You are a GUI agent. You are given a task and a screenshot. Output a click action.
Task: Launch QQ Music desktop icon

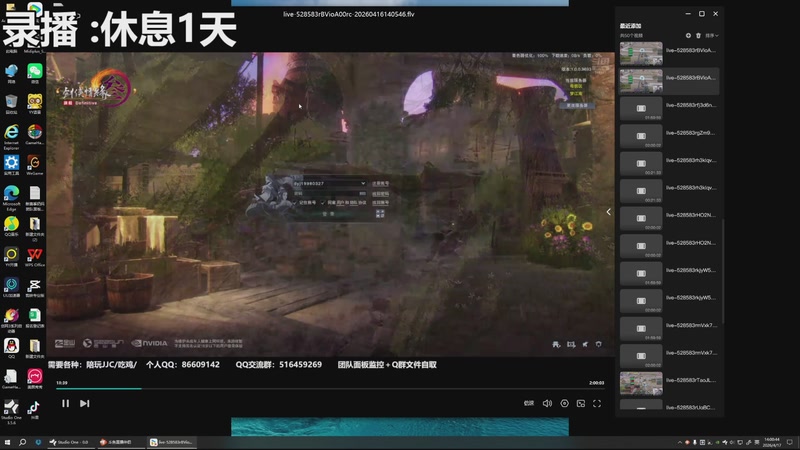click(11, 227)
